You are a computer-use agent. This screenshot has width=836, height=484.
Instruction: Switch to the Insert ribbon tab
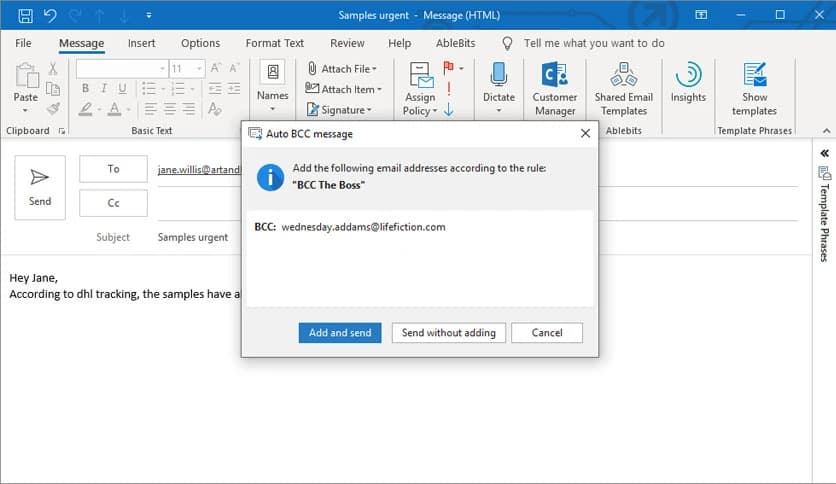(x=141, y=43)
